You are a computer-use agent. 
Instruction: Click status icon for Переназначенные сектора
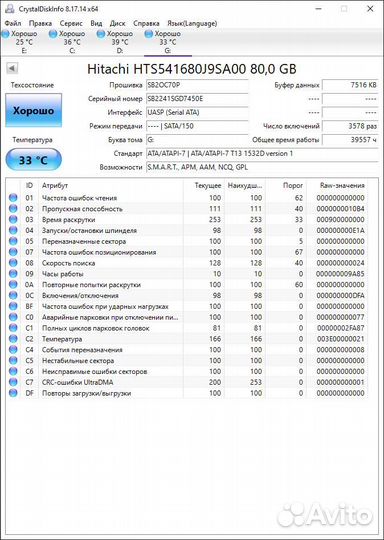pyautogui.click(x=13, y=241)
